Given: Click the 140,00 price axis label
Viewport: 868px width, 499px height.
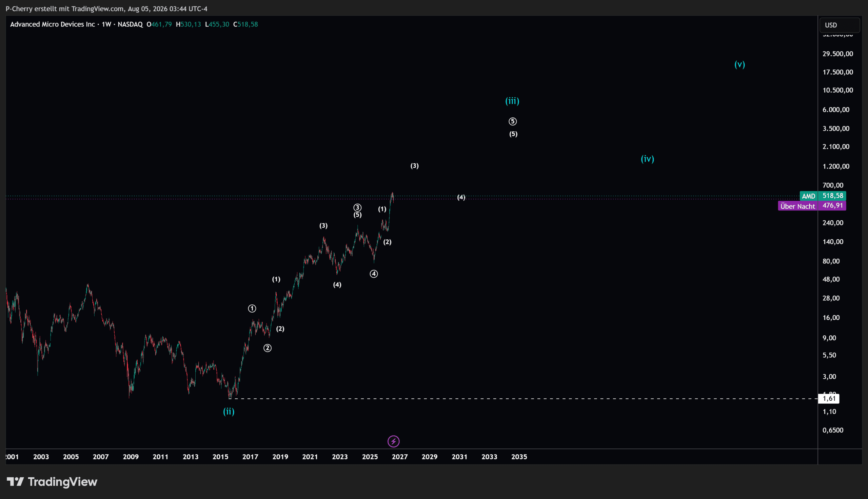Looking at the screenshot, I should tap(833, 242).
